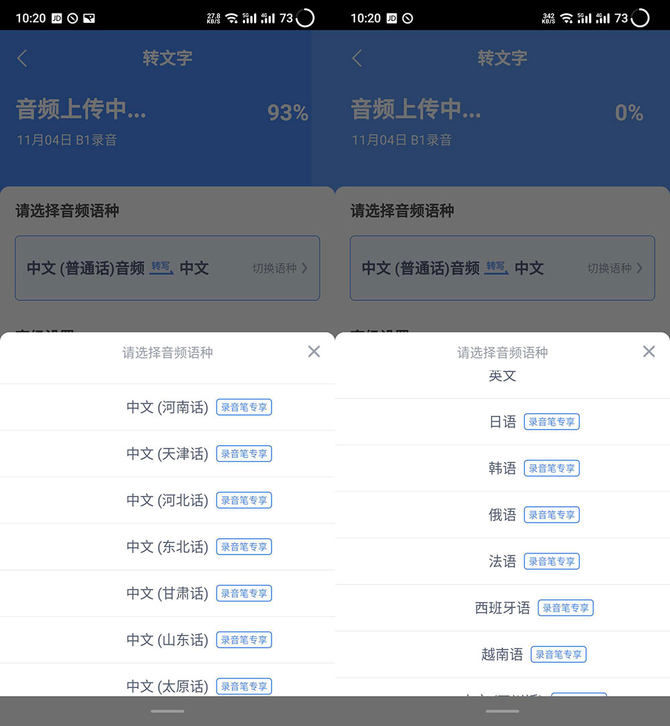Tap 录音笔专享 badge beside 山东话
The height and width of the screenshot is (726, 670).
tap(244, 640)
